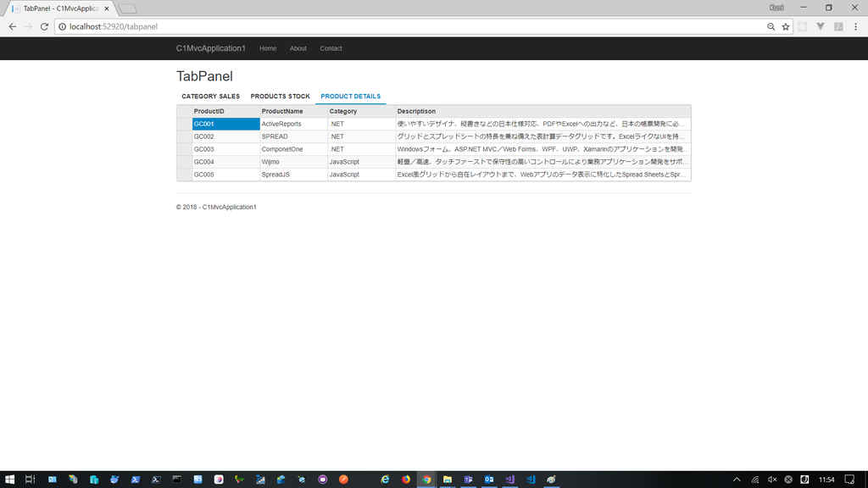
Task: Switch to the Products Stock tab
Action: pos(280,97)
